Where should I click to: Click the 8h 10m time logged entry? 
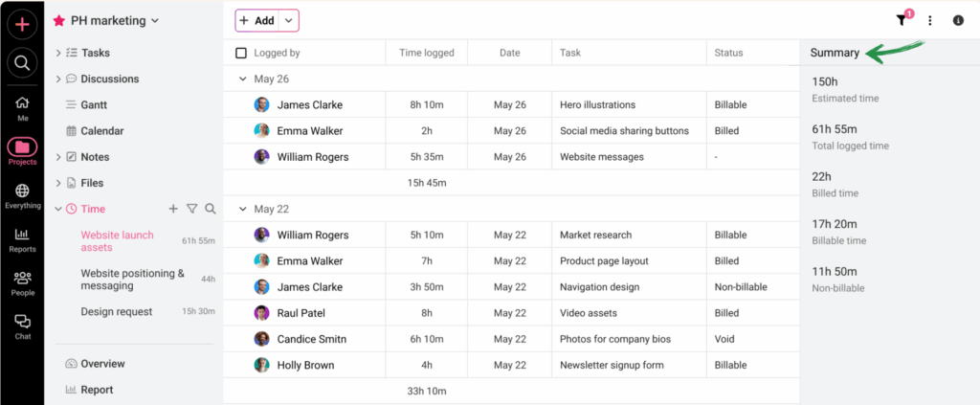pos(427,105)
